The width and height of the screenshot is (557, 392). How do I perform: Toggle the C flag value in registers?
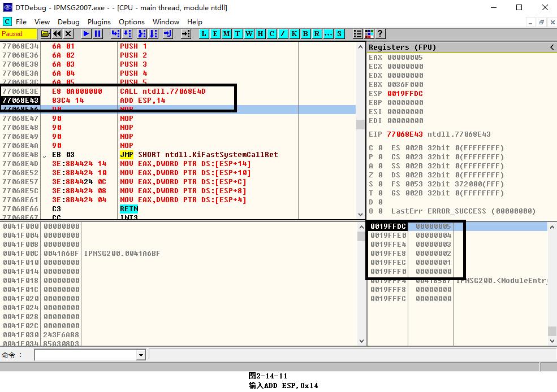point(380,148)
